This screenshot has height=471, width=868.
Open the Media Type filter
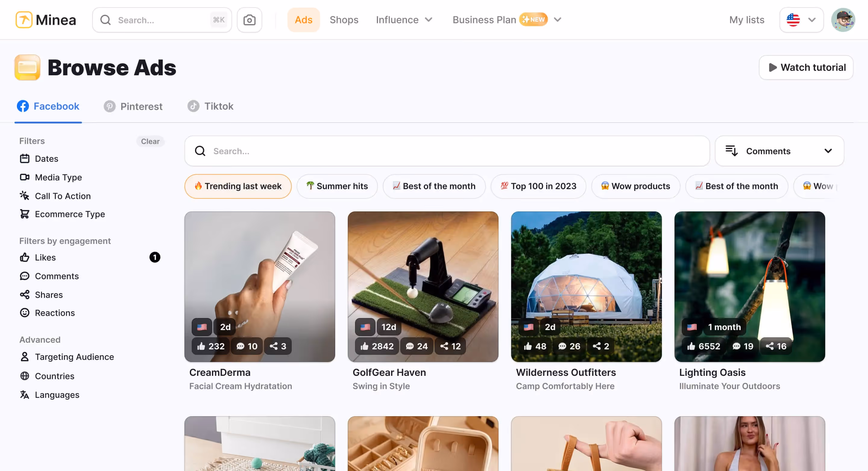click(x=58, y=177)
